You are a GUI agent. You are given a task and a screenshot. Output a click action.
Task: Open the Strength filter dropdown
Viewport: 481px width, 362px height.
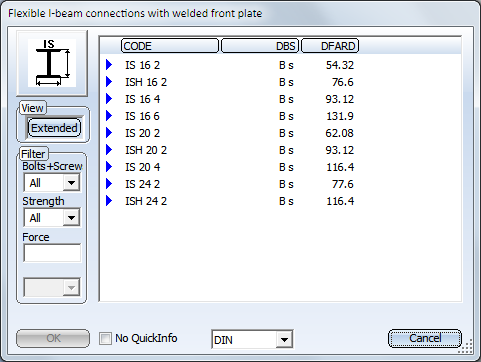[71, 218]
